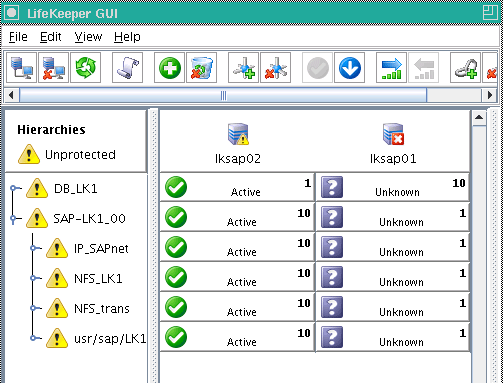Click the Delete Resource Hierarchy bin icon

[201, 68]
